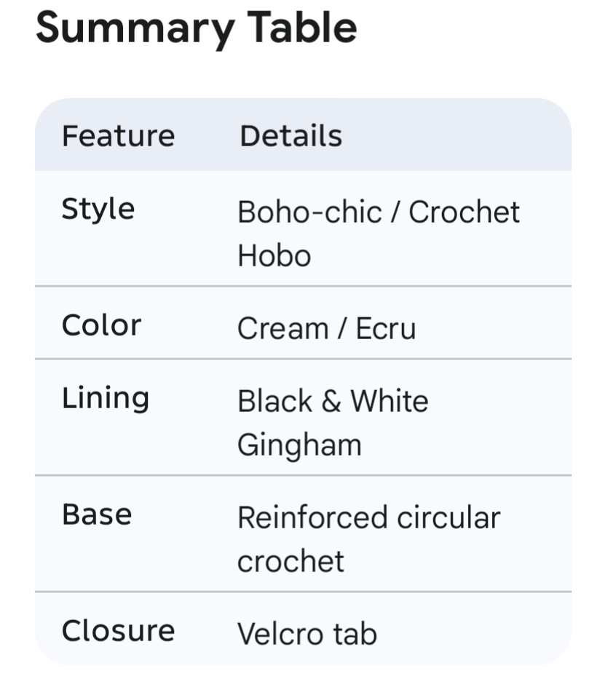This screenshot has height=700, width=597.
Task: Click the Color row label
Action: [101, 325]
